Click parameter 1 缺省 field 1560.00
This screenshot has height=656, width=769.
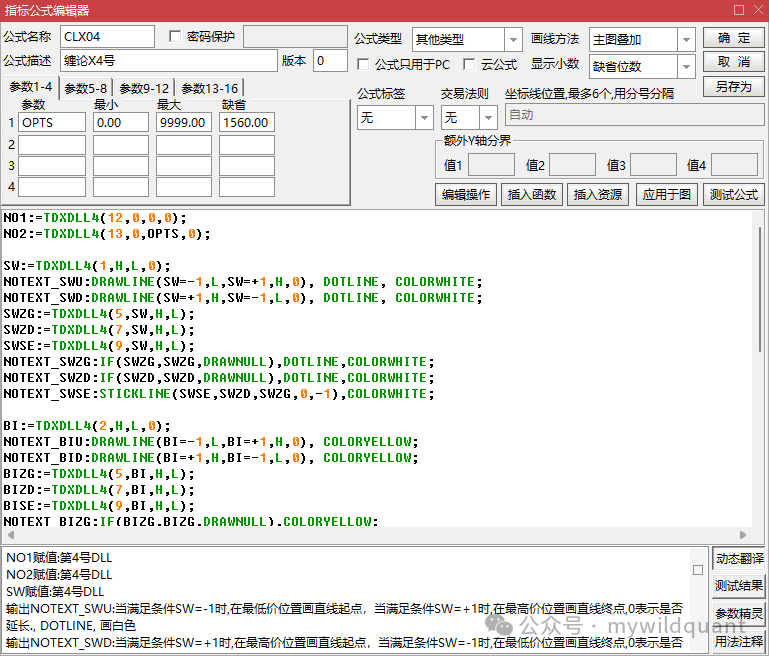[247, 123]
